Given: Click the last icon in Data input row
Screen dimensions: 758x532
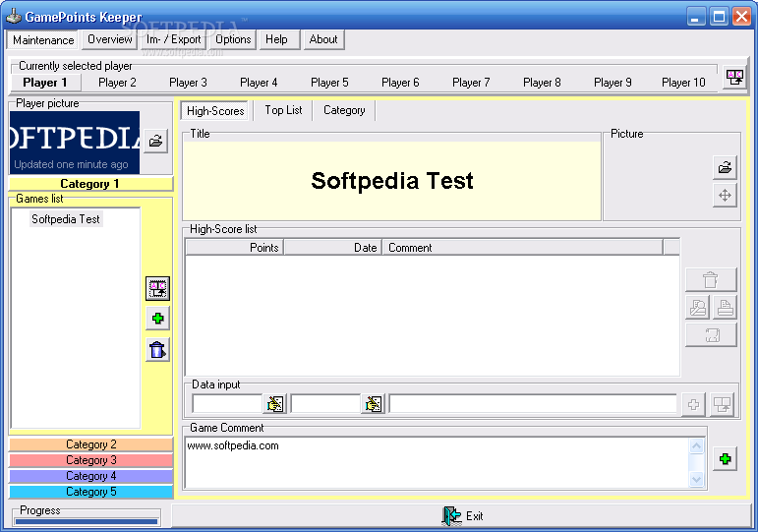Looking at the screenshot, I should (723, 405).
